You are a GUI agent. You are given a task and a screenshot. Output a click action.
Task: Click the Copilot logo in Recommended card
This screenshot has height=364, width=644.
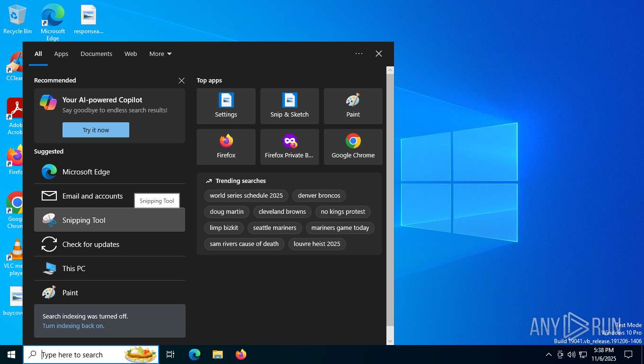48,102
